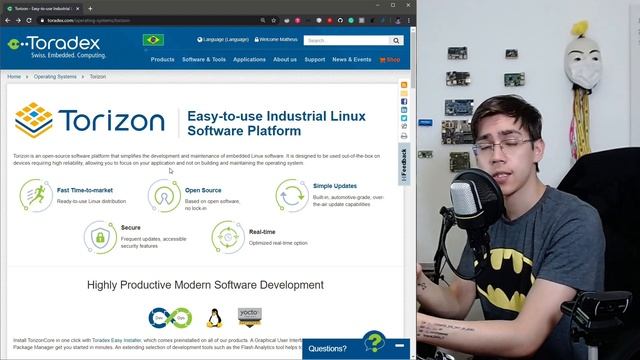
Task: Click the Chrome profile avatar
Action: [x=398, y=20]
